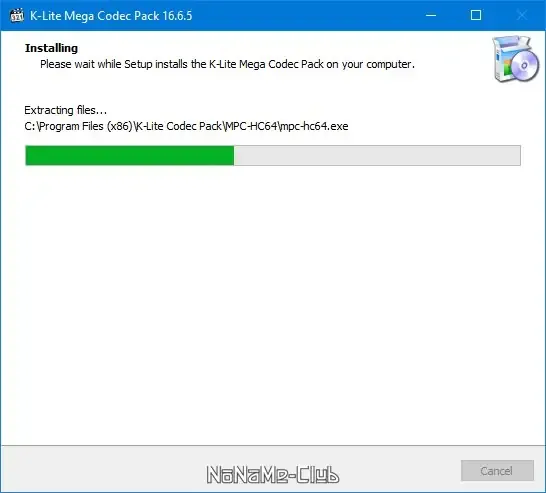Click the green installation progress bar
Image resolution: width=546 pixels, height=493 pixels.
tap(273, 155)
